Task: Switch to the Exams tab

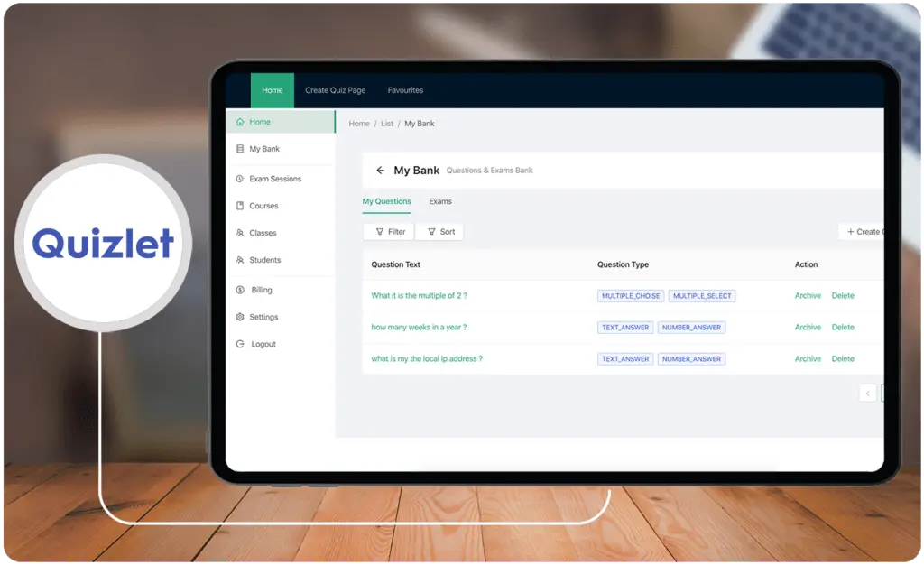Action: point(440,201)
